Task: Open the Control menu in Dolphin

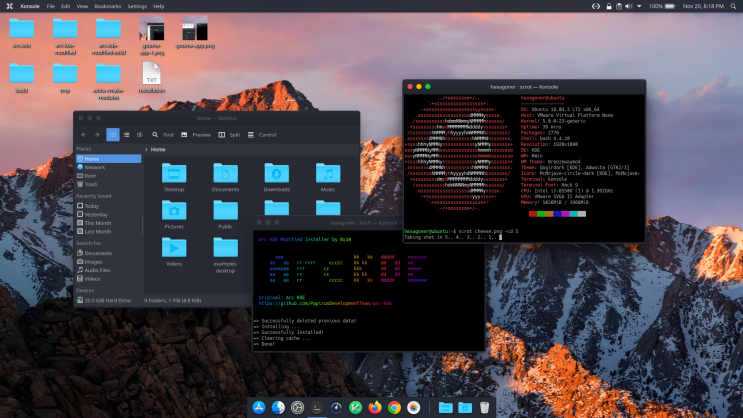Action: [x=262, y=135]
